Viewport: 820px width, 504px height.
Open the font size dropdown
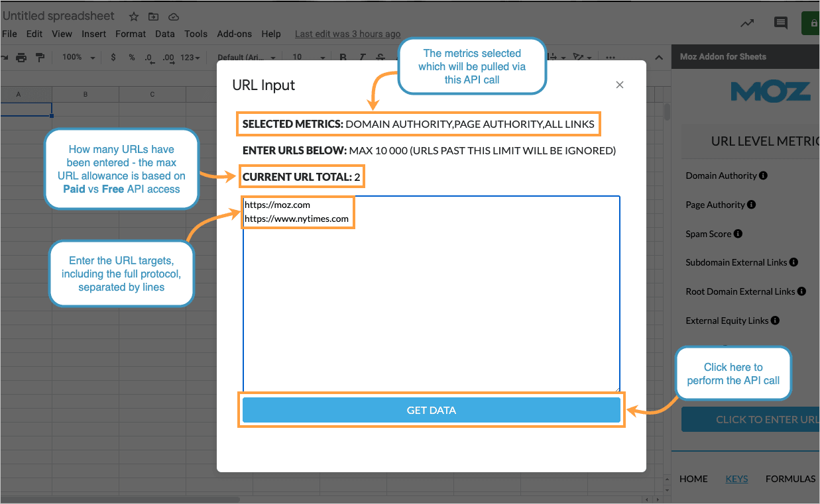(x=305, y=58)
